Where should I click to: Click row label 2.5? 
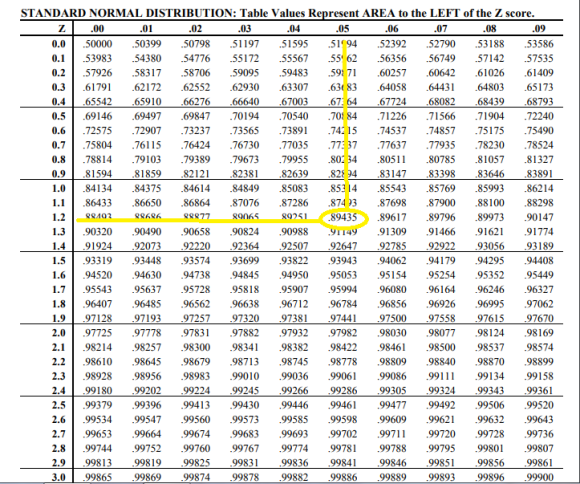(58, 405)
